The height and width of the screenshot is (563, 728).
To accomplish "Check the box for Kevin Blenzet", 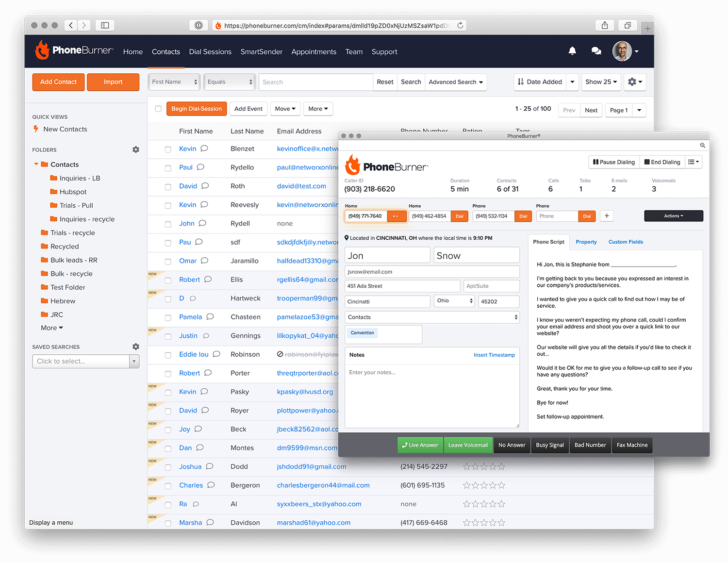I will click(x=168, y=149).
